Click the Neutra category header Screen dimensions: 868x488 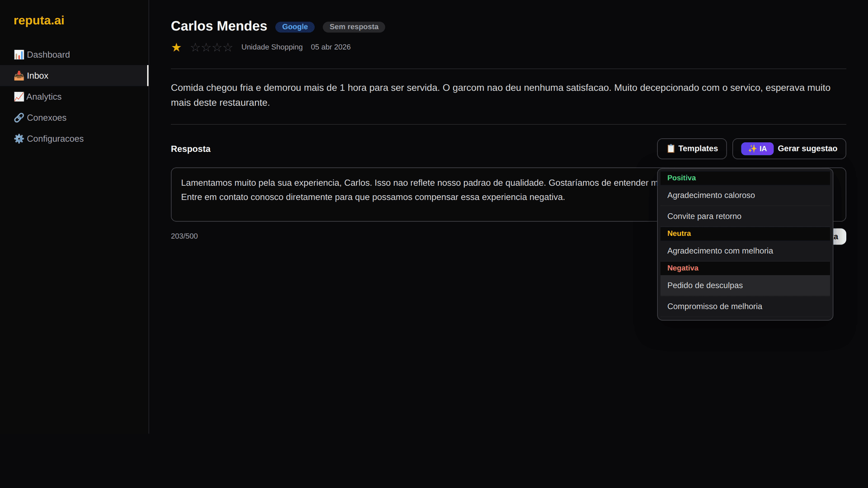(745, 234)
